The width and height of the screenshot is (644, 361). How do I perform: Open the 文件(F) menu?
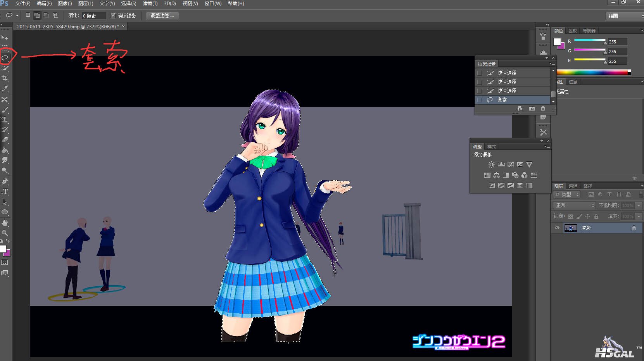(23, 3)
